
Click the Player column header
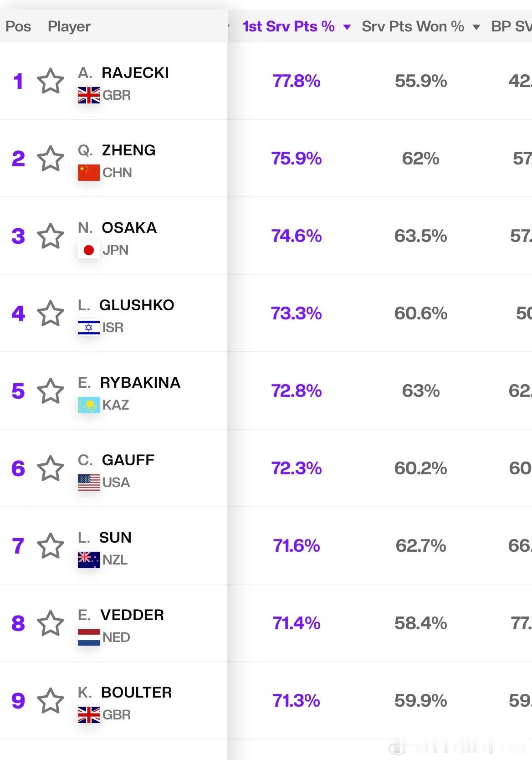click(x=69, y=26)
